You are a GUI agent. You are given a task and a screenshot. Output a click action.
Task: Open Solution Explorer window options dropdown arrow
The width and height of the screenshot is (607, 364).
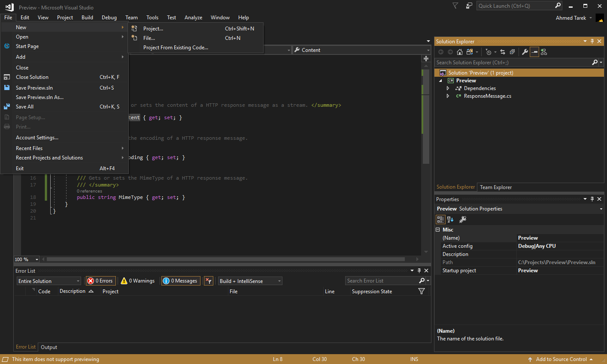[x=585, y=42]
